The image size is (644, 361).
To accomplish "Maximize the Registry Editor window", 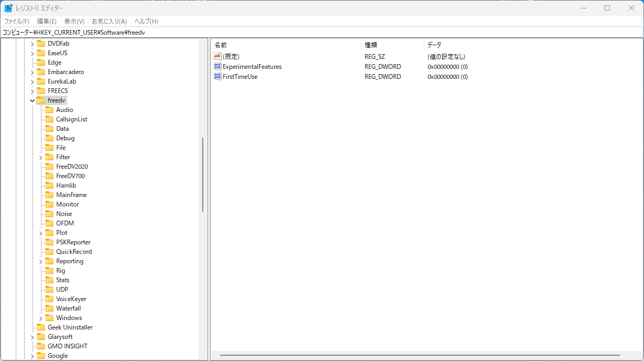I will coord(607,8).
